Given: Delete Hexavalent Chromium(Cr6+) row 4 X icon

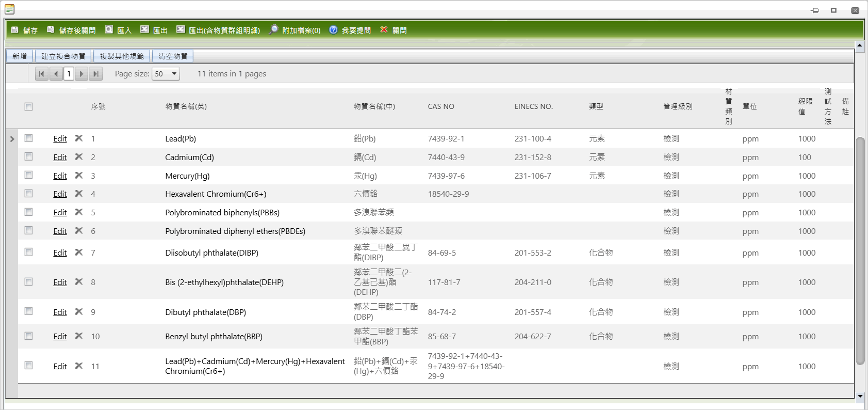Looking at the screenshot, I should click(x=79, y=194).
